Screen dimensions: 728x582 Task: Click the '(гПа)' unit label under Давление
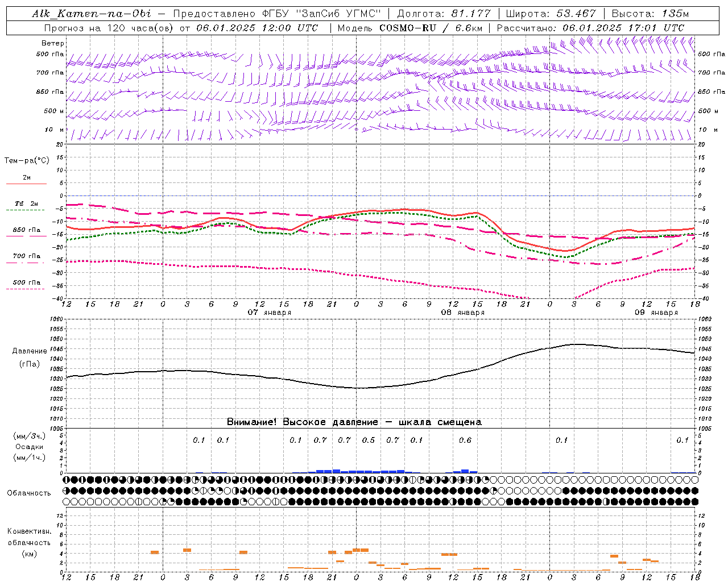pos(30,364)
